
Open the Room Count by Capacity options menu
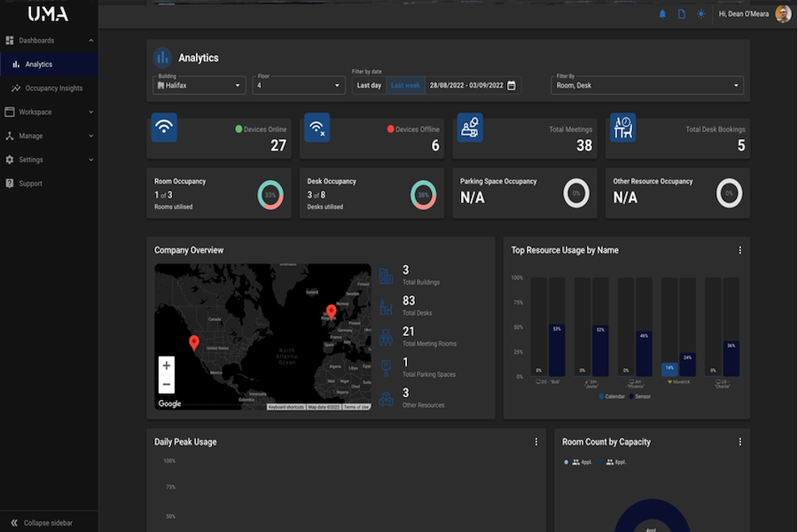coord(740,442)
